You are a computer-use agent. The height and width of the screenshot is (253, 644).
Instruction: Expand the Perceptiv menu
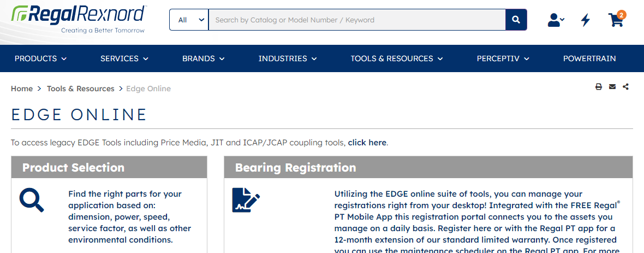(x=503, y=58)
